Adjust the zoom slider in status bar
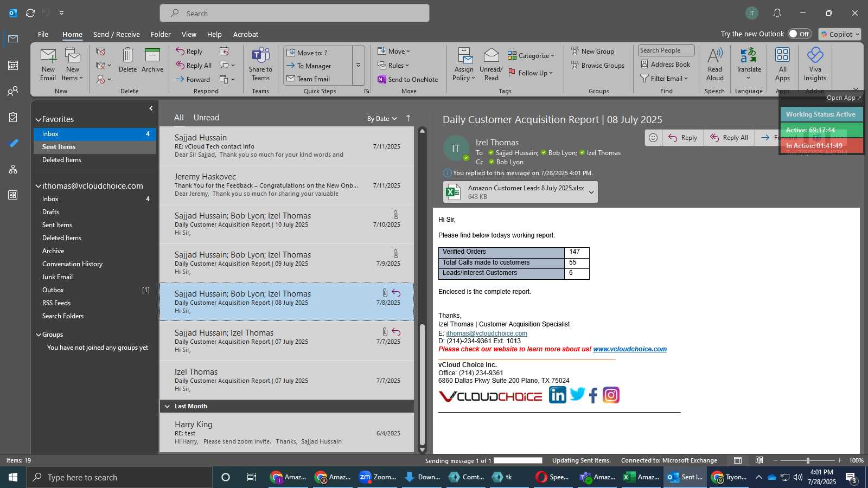 coord(808,460)
